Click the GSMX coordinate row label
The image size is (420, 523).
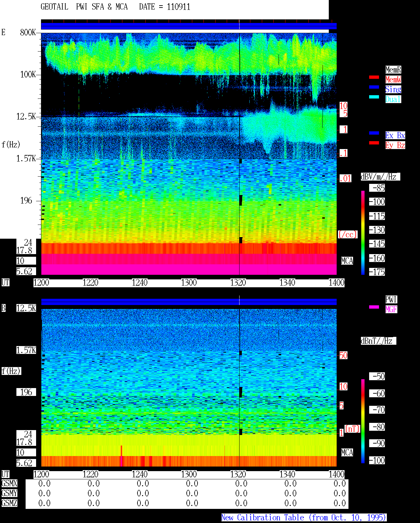[9, 484]
